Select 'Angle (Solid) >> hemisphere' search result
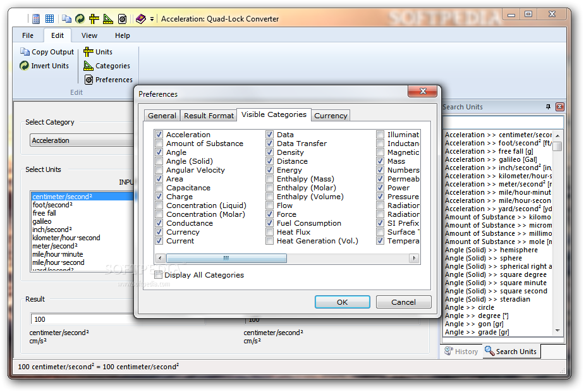584x392 pixels. click(x=491, y=250)
